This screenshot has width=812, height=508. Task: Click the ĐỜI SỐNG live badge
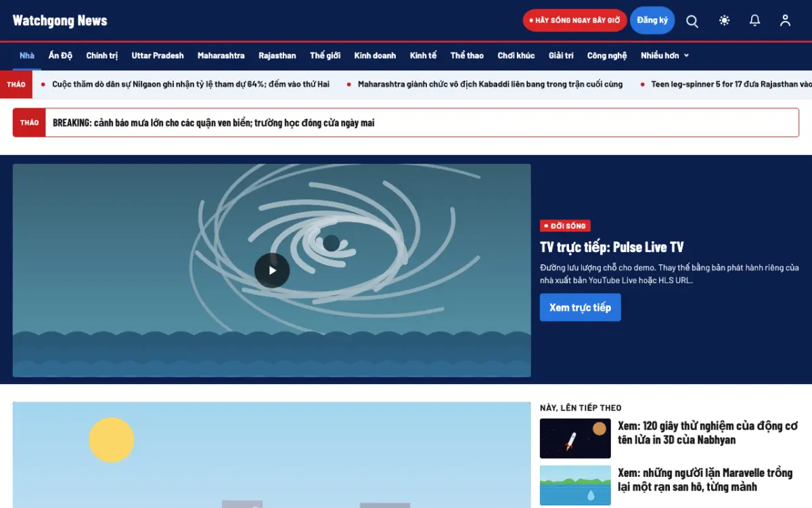pos(566,226)
